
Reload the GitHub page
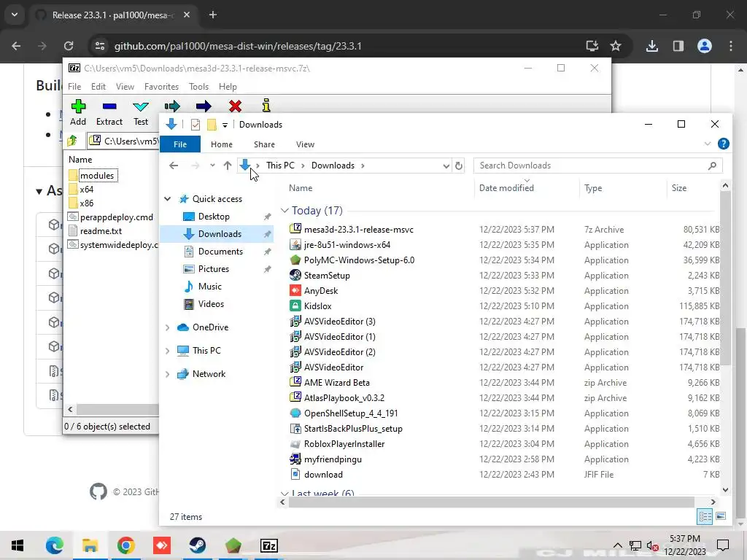[69, 46]
